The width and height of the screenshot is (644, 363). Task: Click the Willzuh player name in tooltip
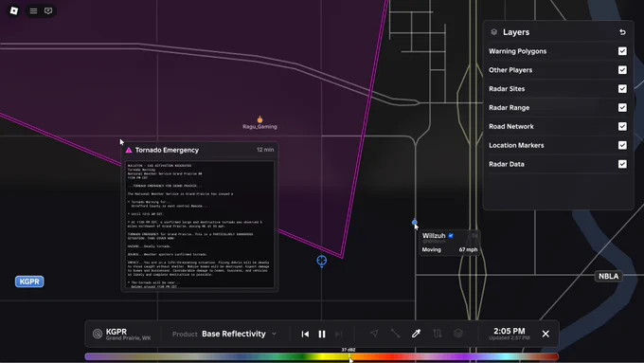point(434,236)
